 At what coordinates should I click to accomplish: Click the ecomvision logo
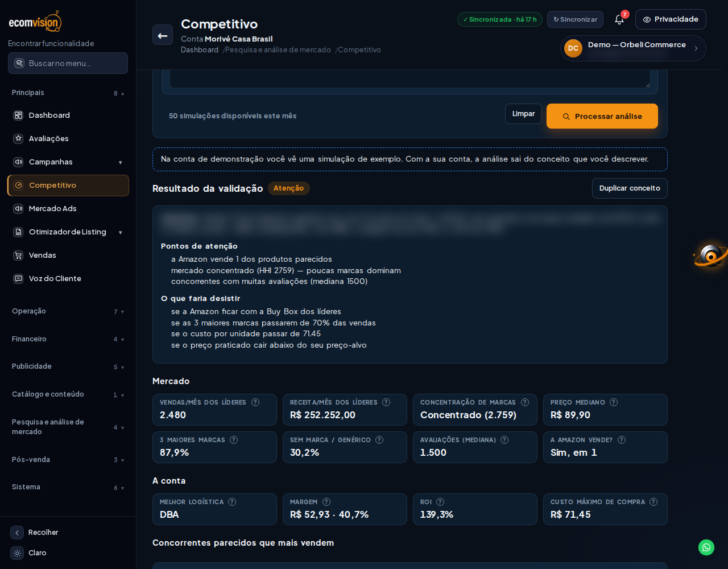pyautogui.click(x=35, y=21)
